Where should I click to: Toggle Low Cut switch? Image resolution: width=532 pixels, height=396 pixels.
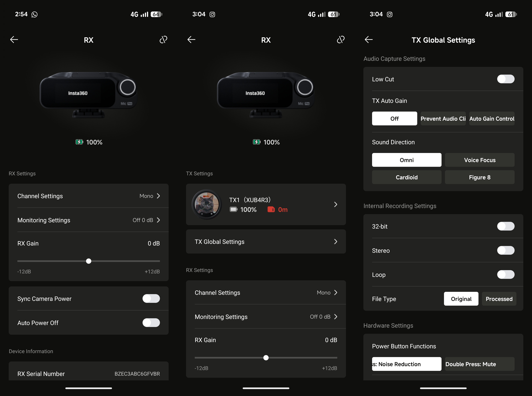[506, 79]
